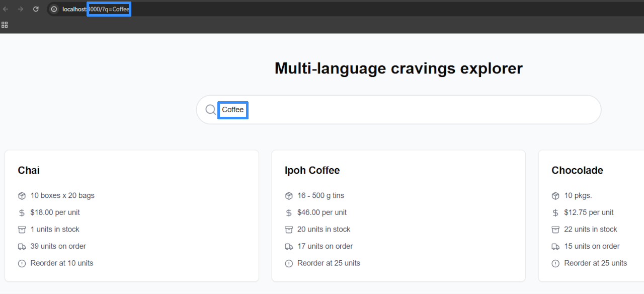Viewport: 644px width, 294px height.
Task: Open site info icon in address bar
Action: tap(54, 9)
